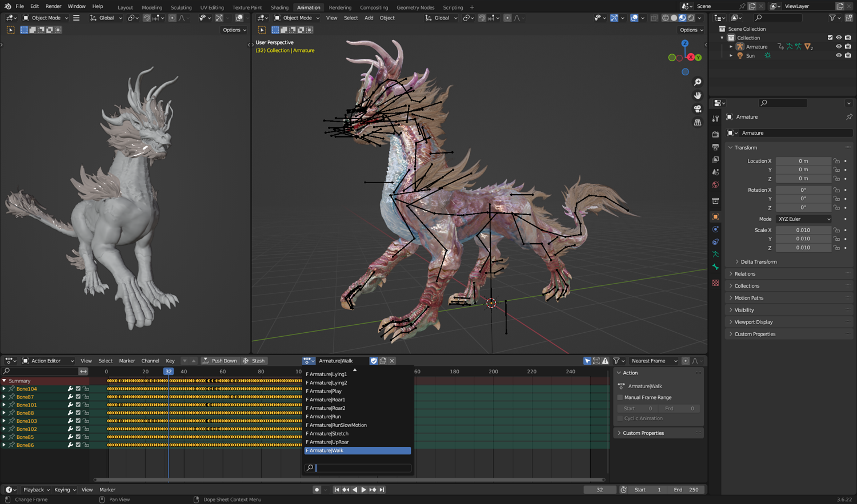Create a new action copy icon
Image resolution: width=857 pixels, height=504 pixels.
tap(383, 361)
